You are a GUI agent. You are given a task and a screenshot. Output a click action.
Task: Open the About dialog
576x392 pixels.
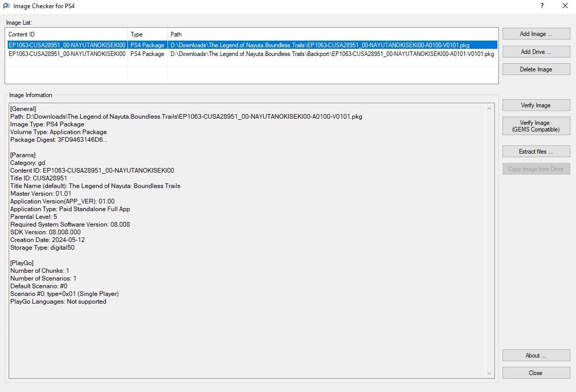[536, 355]
